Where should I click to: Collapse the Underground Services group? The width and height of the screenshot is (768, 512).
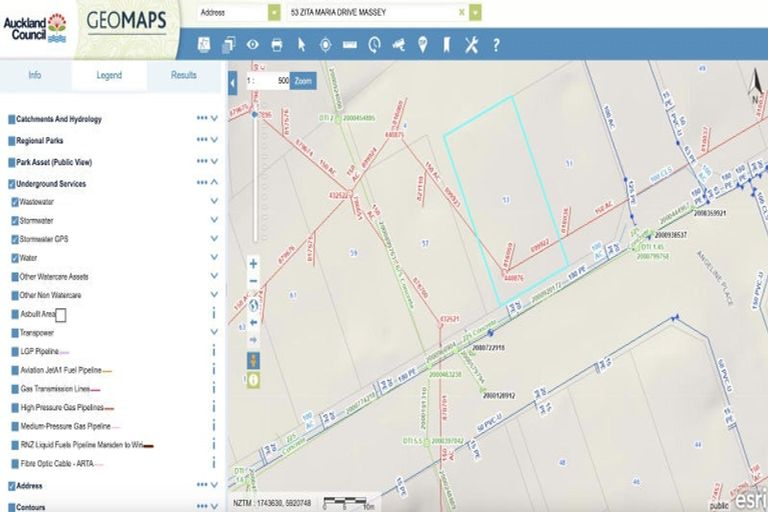click(214, 182)
